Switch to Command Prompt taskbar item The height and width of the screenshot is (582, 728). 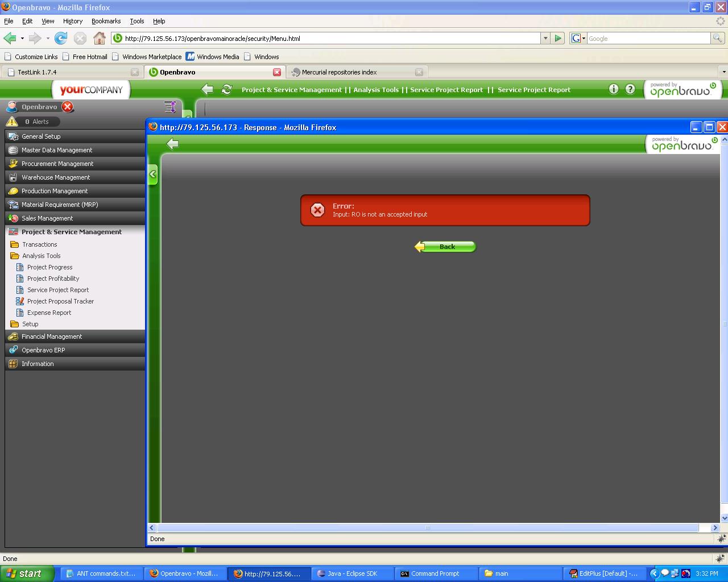point(437,573)
